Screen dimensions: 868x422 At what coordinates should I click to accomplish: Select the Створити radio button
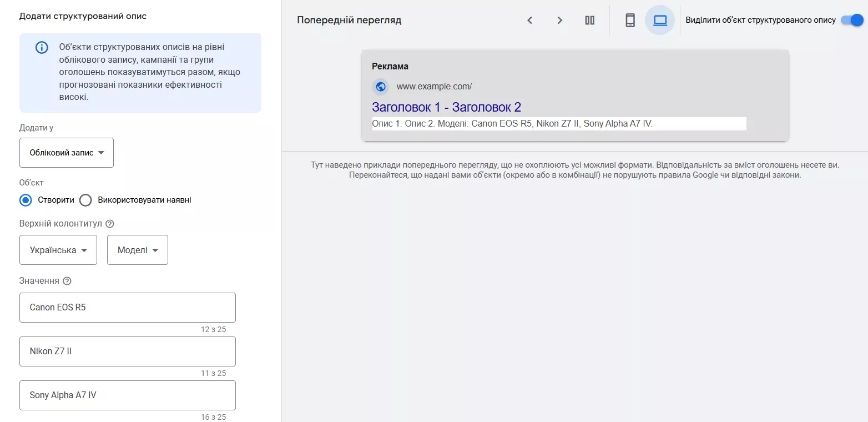click(x=25, y=200)
